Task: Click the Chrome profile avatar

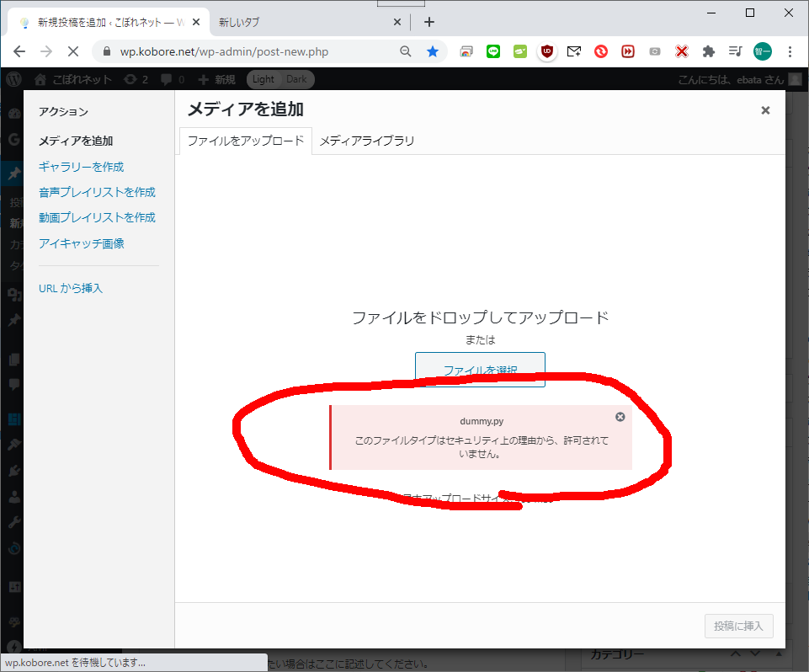Action: [x=763, y=51]
